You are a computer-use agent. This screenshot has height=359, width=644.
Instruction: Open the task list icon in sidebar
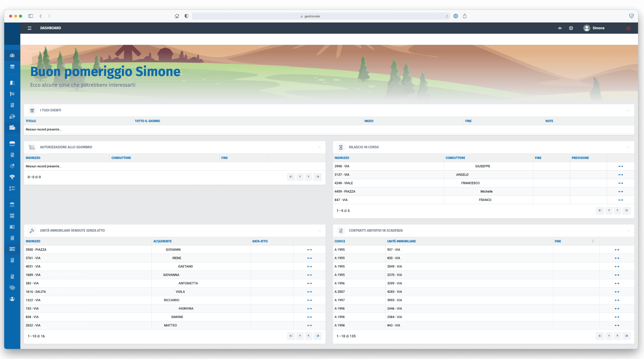(x=12, y=188)
